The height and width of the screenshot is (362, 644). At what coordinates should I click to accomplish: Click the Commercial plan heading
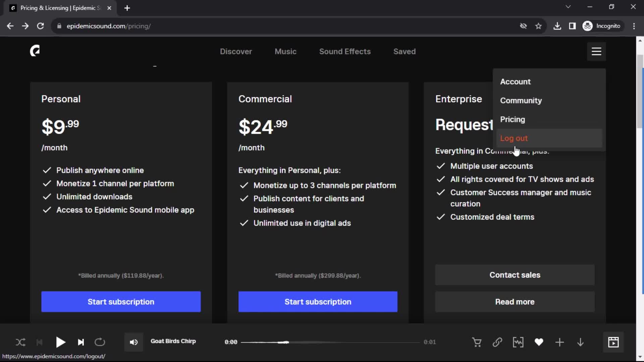(x=265, y=99)
